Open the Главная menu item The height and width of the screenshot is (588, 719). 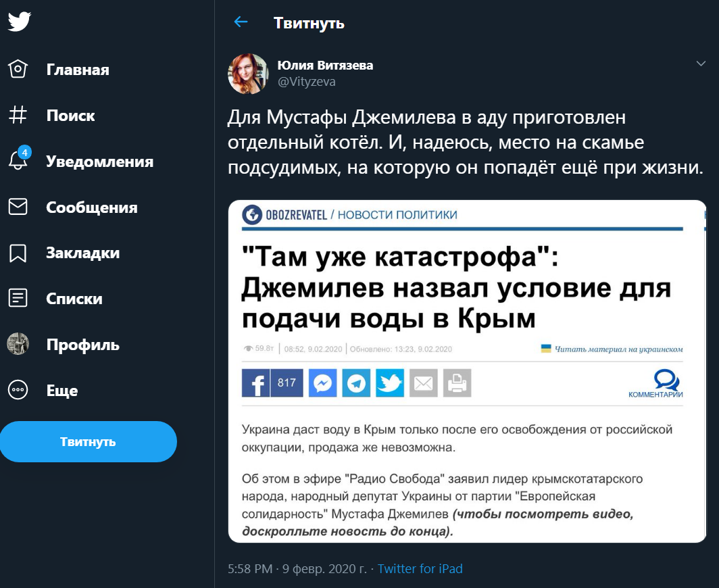click(78, 70)
